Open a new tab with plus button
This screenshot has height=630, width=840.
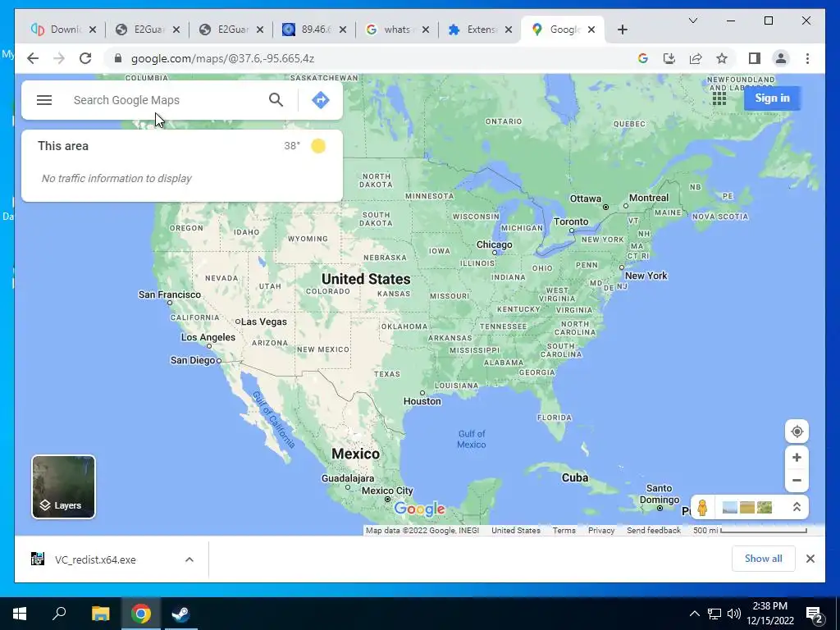click(622, 30)
